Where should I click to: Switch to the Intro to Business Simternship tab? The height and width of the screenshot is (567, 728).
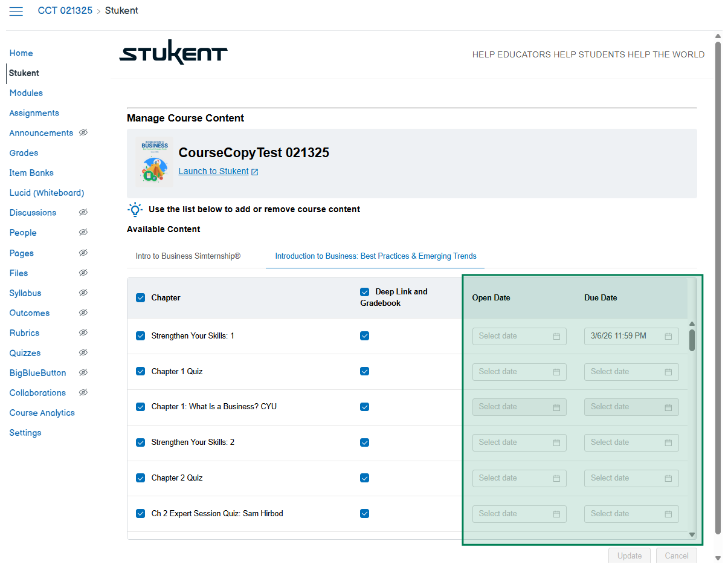[x=188, y=256]
